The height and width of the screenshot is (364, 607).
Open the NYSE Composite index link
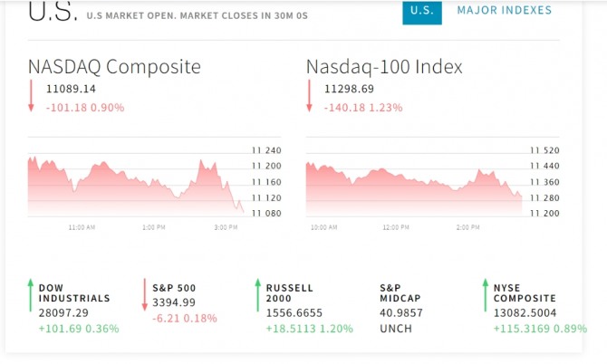524,292
